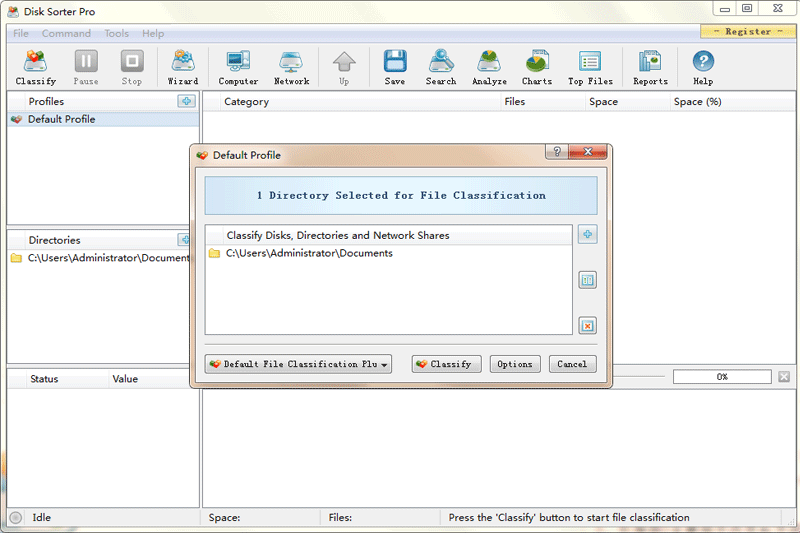The height and width of the screenshot is (533, 800).
Task: Expand Default File Classification plugin dropdown
Action: pyautogui.click(x=298, y=364)
